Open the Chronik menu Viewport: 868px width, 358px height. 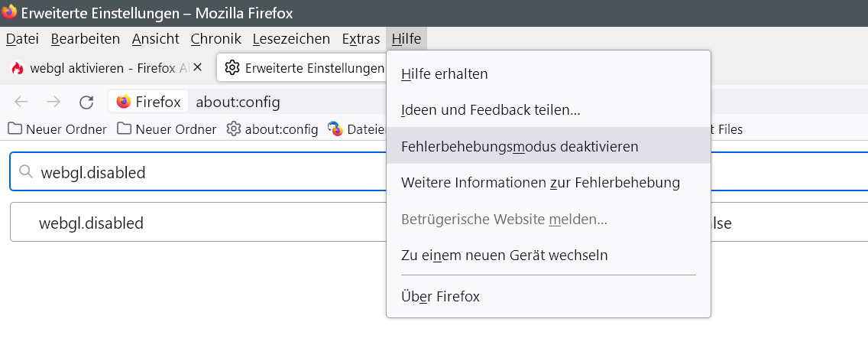coord(215,38)
